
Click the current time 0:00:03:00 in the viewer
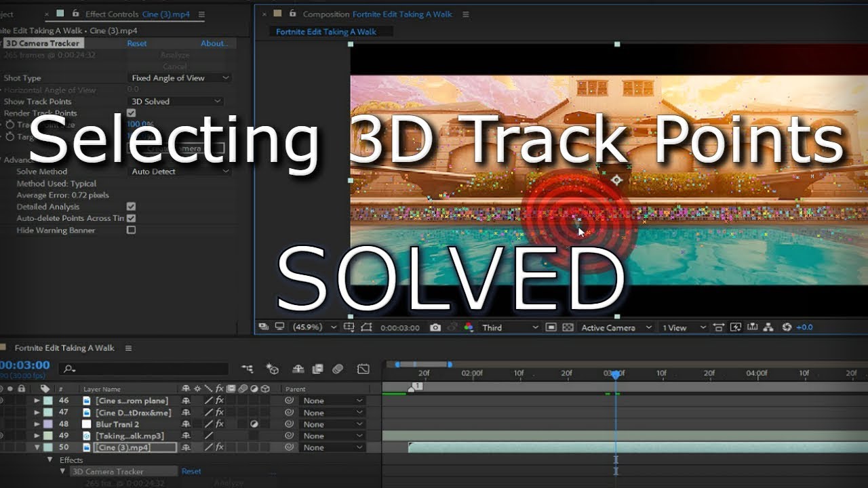coord(400,327)
